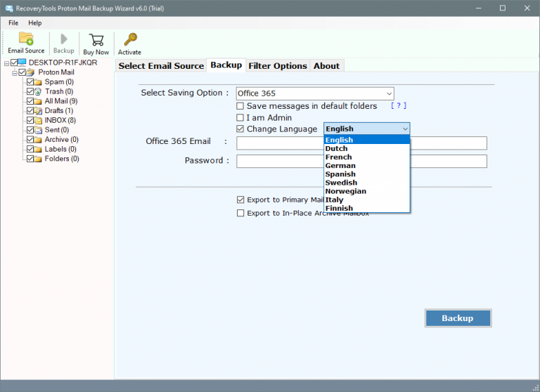Click the Labels folder icon
The height and width of the screenshot is (392, 540).
point(38,150)
